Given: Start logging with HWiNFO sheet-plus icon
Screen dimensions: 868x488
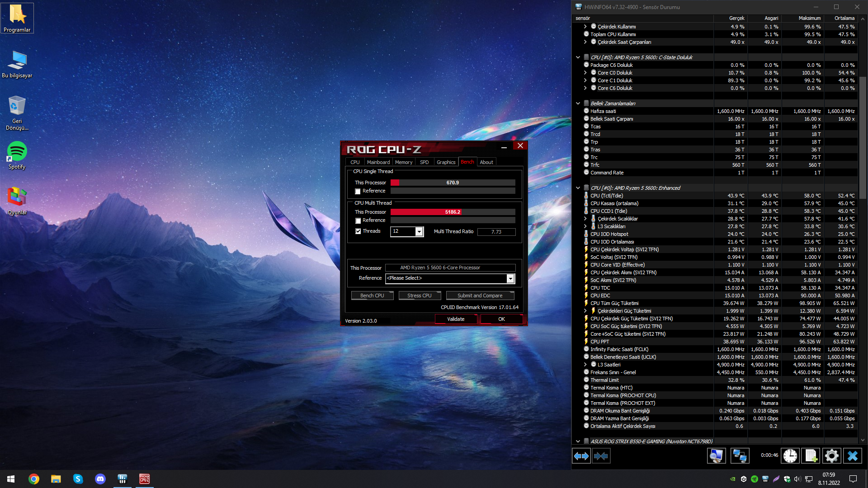Looking at the screenshot, I should pos(811,456).
